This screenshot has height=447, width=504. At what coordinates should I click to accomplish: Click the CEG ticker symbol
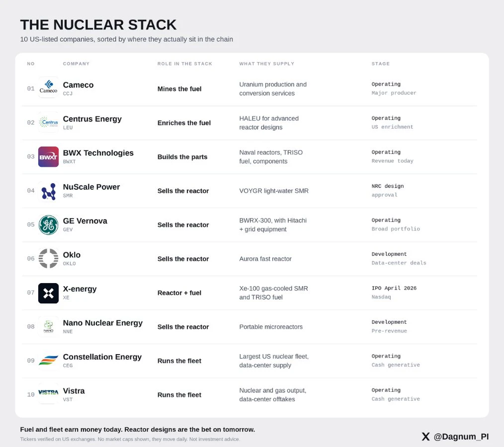pyautogui.click(x=68, y=366)
